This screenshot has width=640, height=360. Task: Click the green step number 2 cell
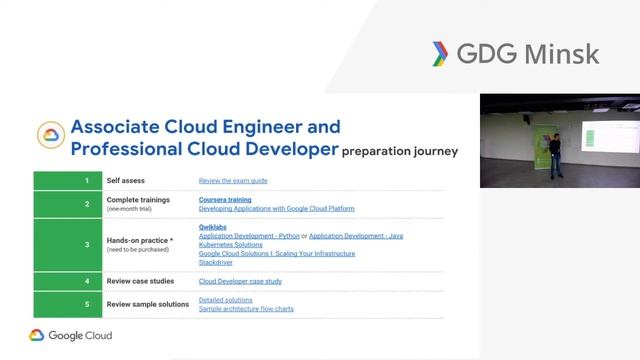point(68,204)
